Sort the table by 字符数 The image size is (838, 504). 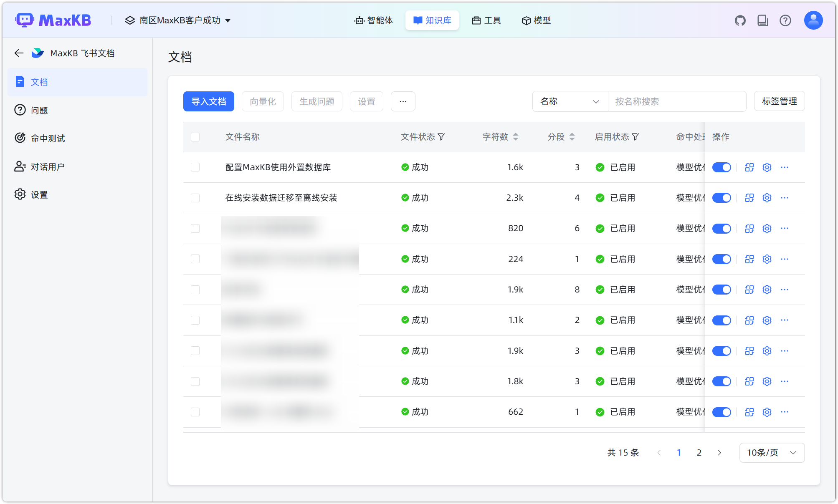[x=516, y=136]
